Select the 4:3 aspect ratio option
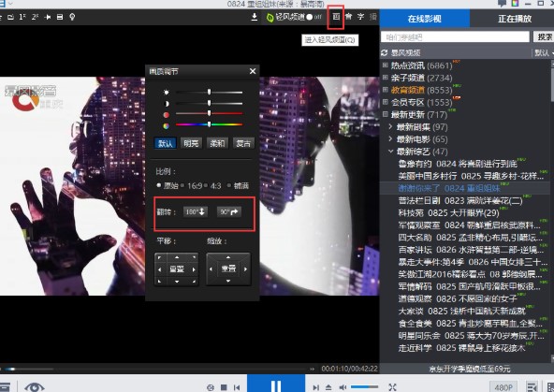The height and width of the screenshot is (392, 554). (x=215, y=186)
